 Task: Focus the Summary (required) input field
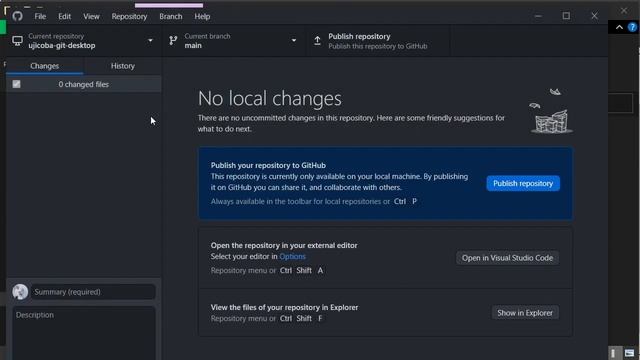coord(93,292)
